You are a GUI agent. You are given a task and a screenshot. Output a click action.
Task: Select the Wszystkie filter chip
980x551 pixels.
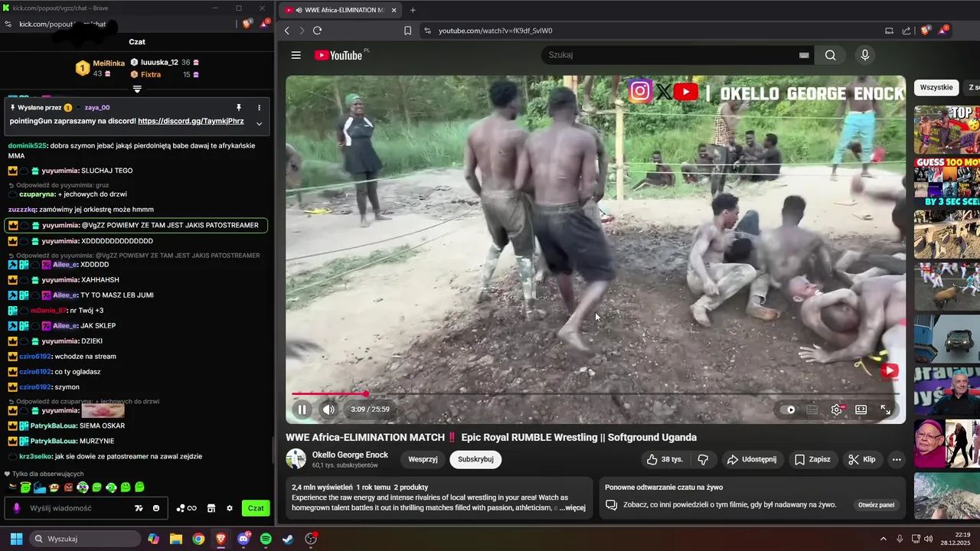936,87
